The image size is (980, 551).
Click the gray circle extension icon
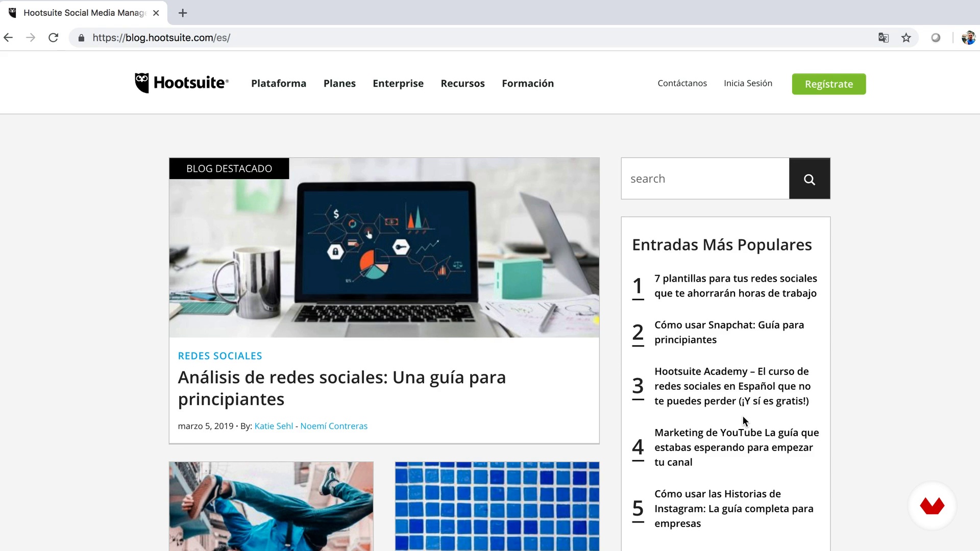(936, 38)
